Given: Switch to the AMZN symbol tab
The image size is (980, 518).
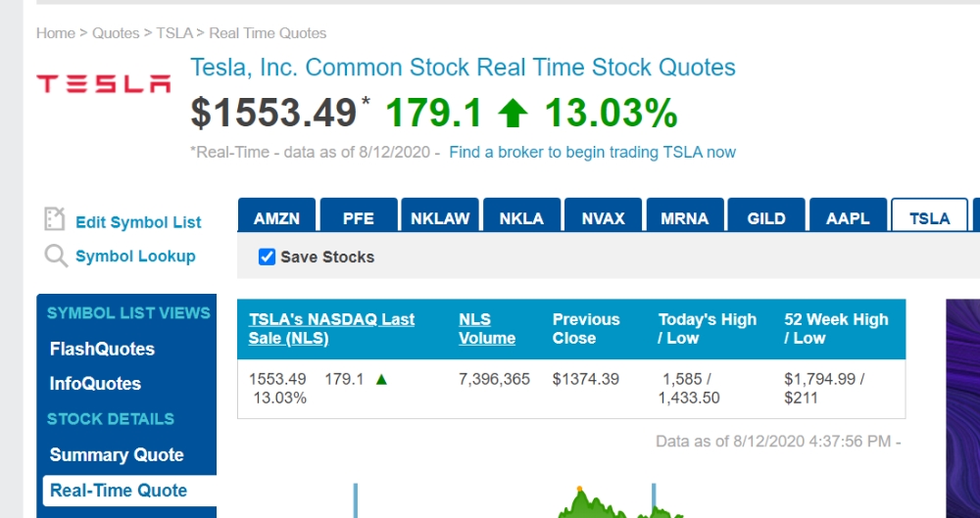Looking at the screenshot, I should [x=276, y=215].
